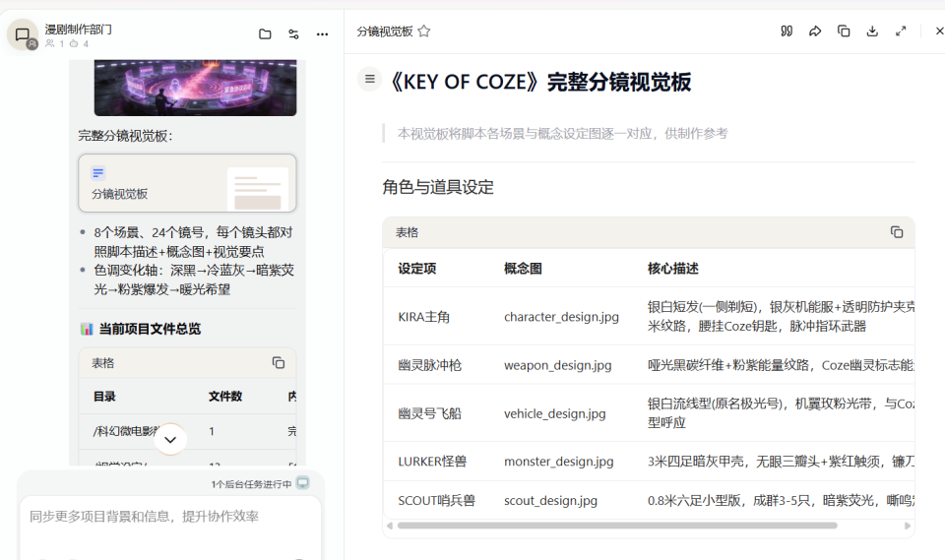Select the LURKER怪兽 table cell
The image size is (945, 560).
point(432,462)
